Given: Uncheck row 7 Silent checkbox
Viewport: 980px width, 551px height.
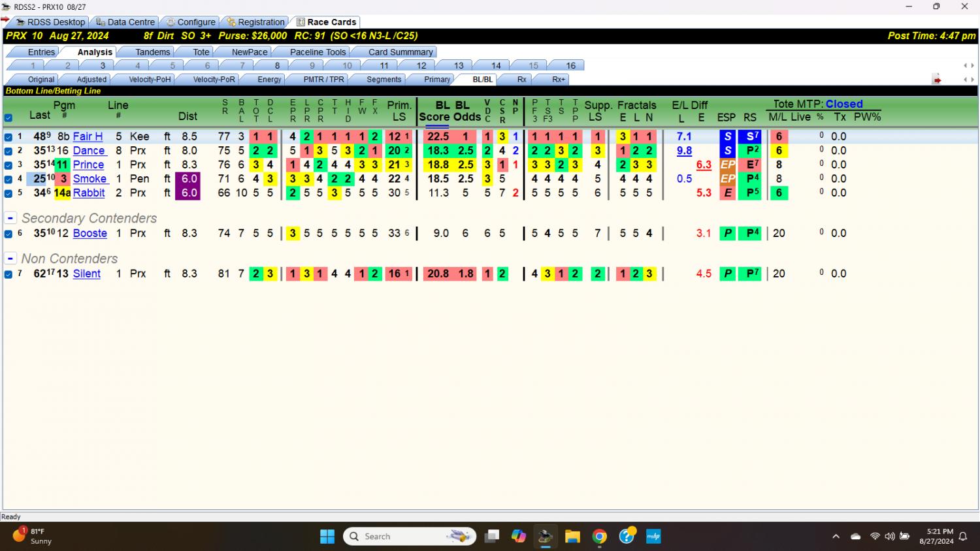Looking at the screenshot, I should tap(8, 274).
